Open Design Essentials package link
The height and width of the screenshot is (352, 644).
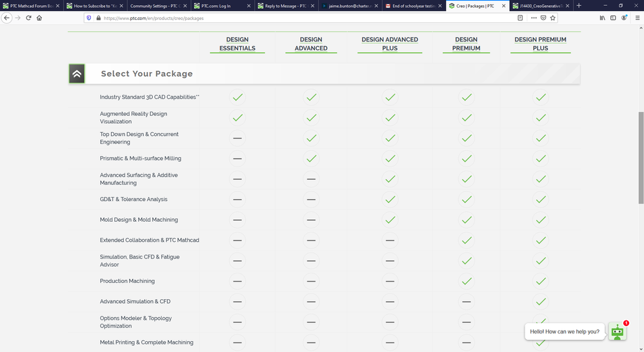237,44
